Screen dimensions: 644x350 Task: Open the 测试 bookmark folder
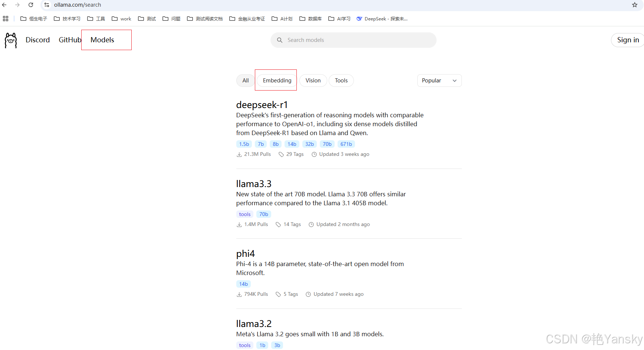[147, 19]
